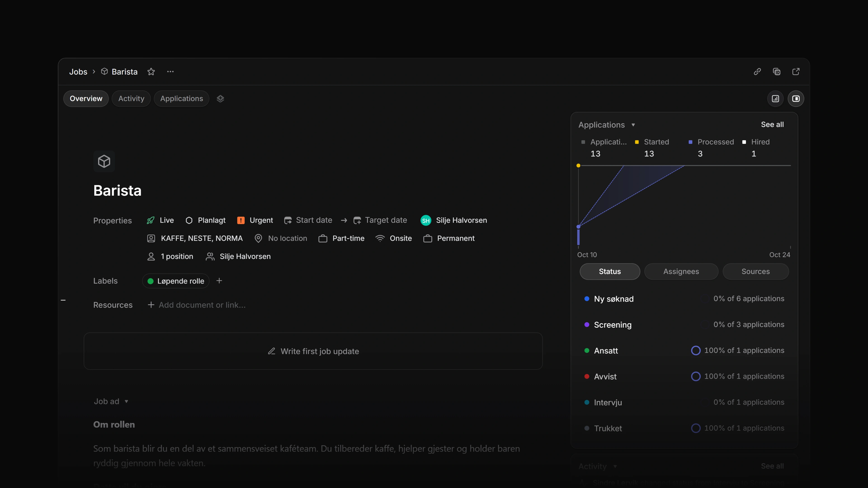The width and height of the screenshot is (868, 488).
Task: Select the Status breakdown tab
Action: pyautogui.click(x=610, y=271)
